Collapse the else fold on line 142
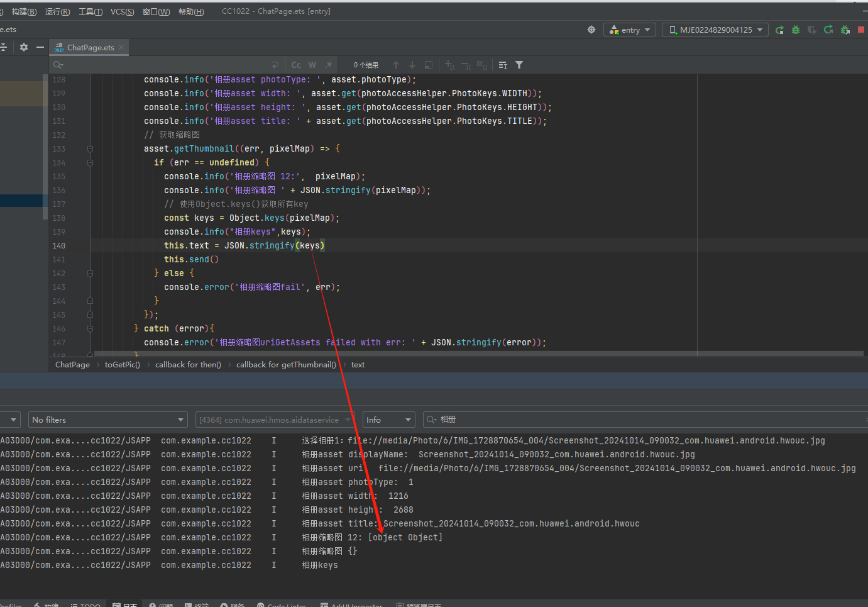 tap(90, 274)
